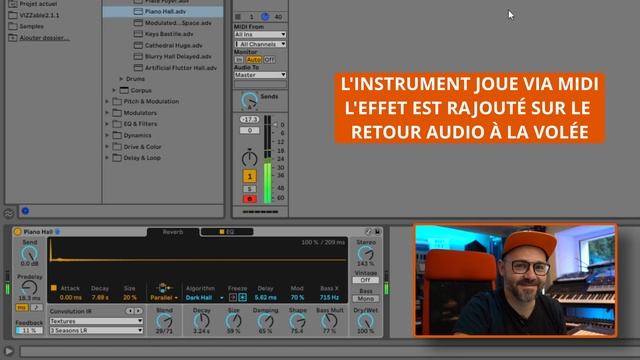Turn the Damping knob
This screenshot has width=640, height=360.
click(x=265, y=321)
